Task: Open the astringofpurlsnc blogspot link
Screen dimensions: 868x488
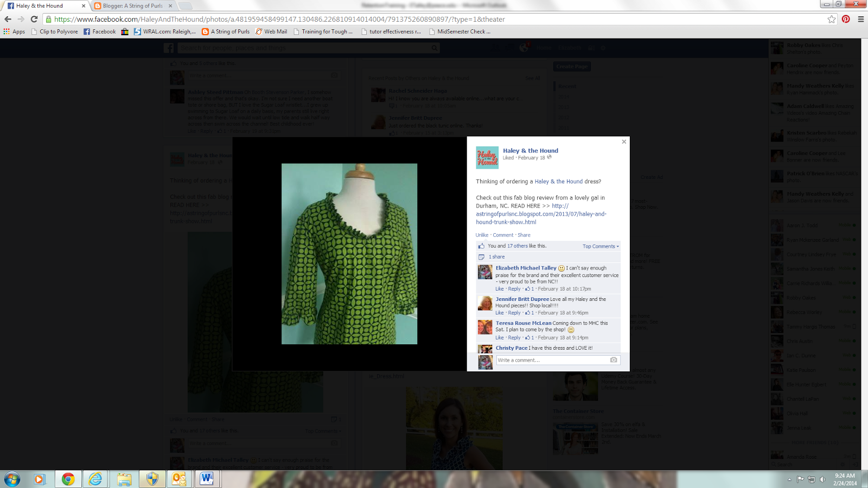Action: tap(541, 214)
